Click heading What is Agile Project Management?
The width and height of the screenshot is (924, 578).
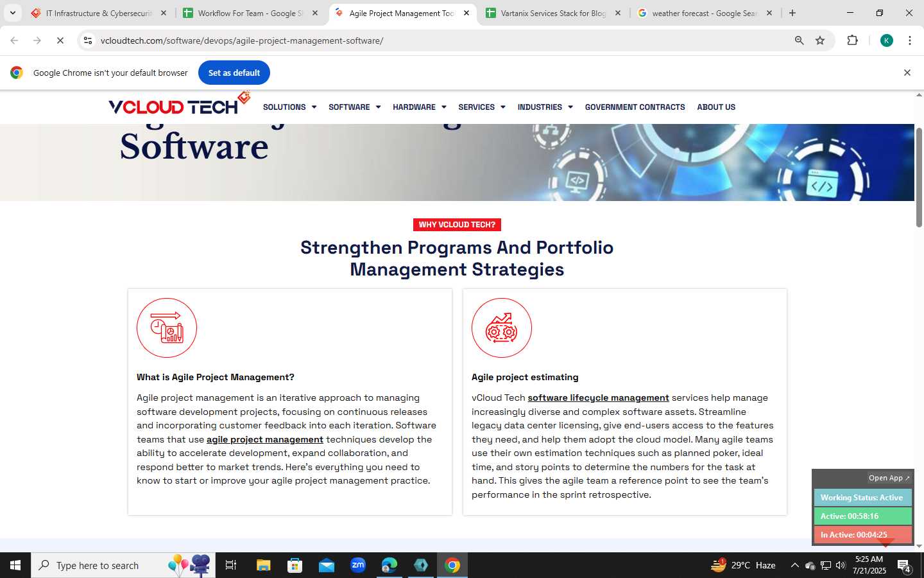tap(216, 377)
